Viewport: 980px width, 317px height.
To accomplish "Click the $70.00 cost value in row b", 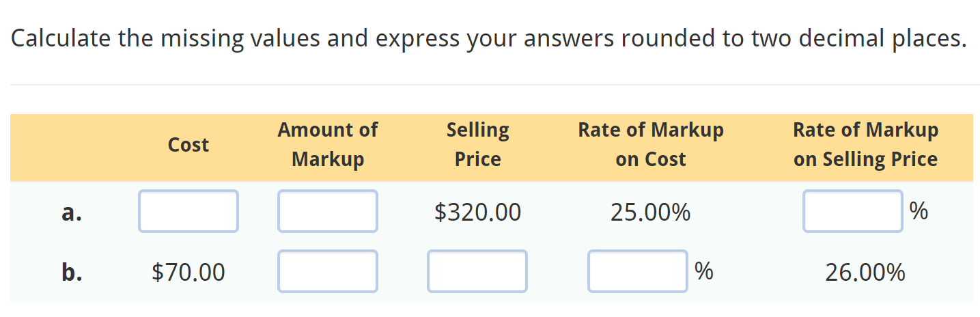I will pos(188,273).
